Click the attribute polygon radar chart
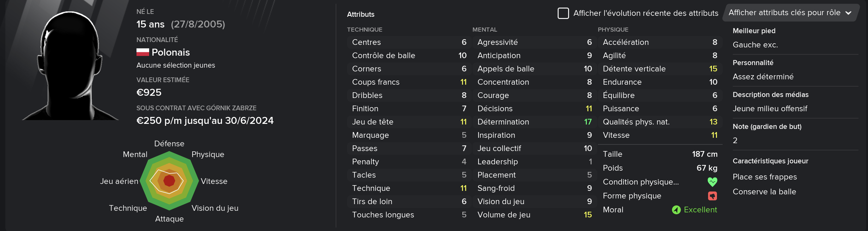The height and width of the screenshot is (231, 868). pyautogui.click(x=169, y=181)
